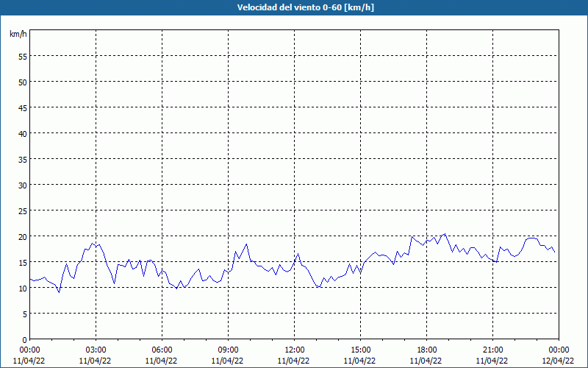Click the 11/04/22 date under 12:00
Viewport: 588px width, 368px height.
[293, 361]
